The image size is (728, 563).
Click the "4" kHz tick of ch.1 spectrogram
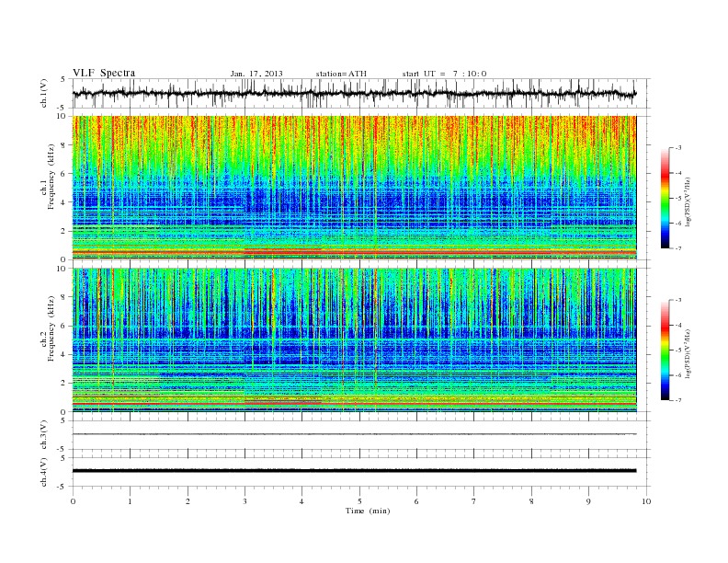(x=64, y=202)
